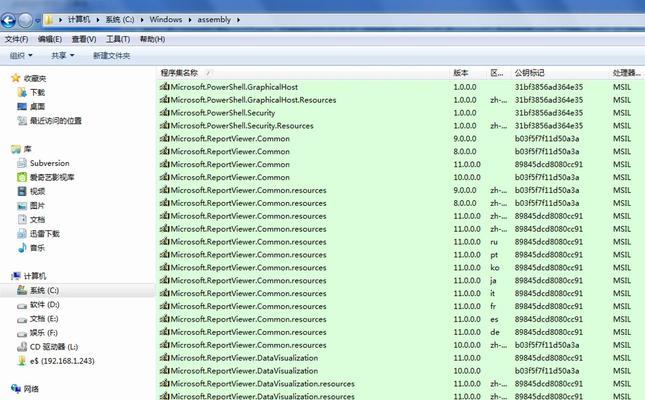Sort by the 区... culture column header

[x=497, y=73]
